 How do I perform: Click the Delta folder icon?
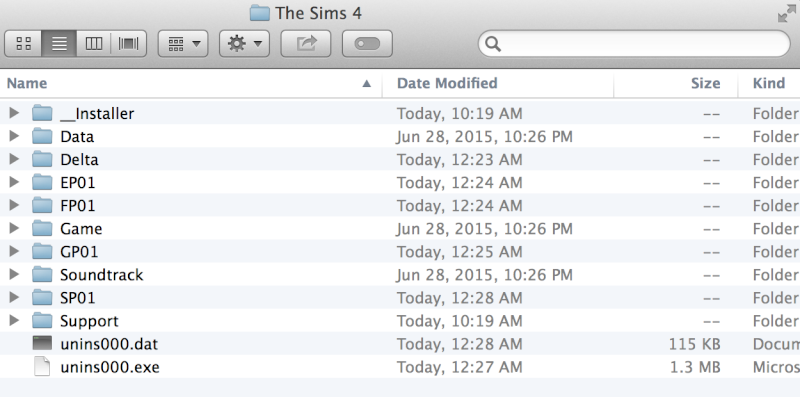coord(42,159)
